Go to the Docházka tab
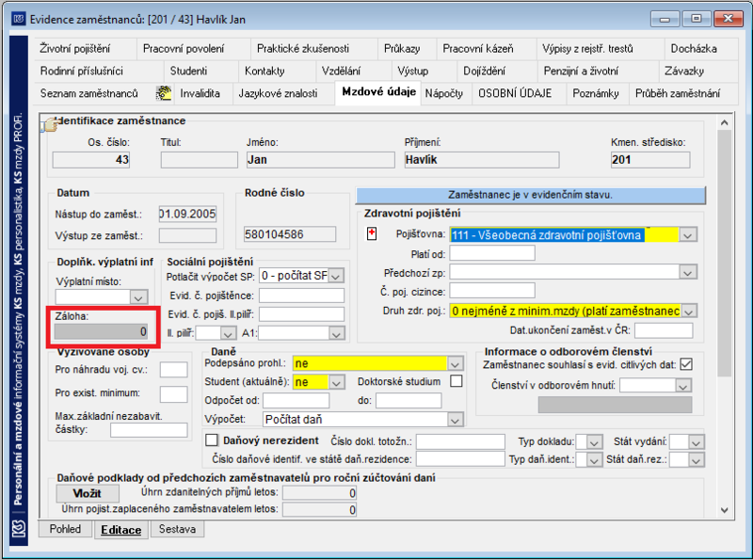This screenshot has height=560, width=753. click(694, 49)
